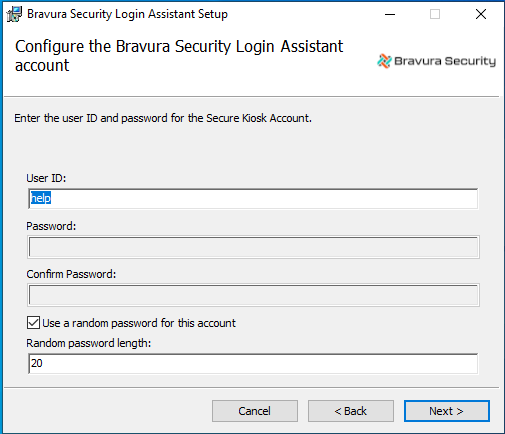The height and width of the screenshot is (434, 505).
Task: Proceed with the Next button
Action: point(447,411)
